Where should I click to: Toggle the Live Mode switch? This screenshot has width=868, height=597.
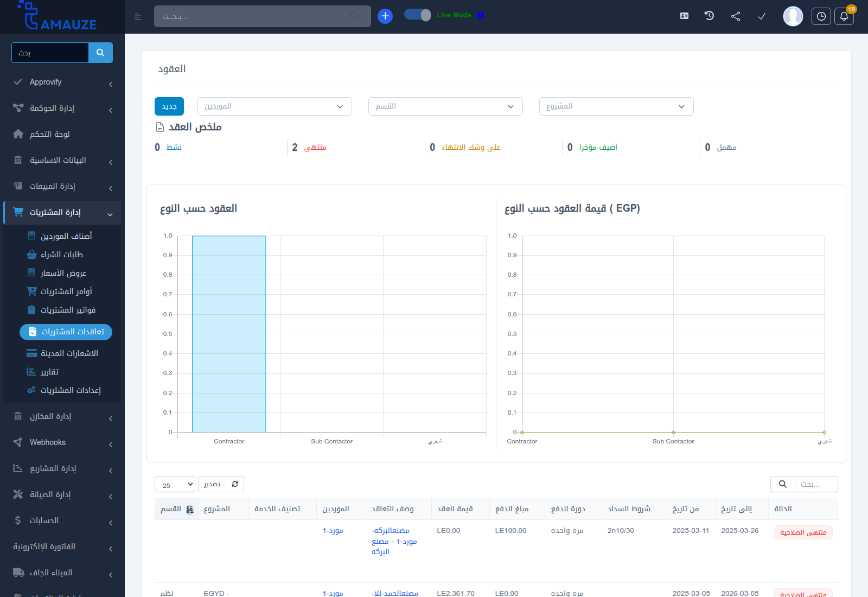tap(418, 15)
